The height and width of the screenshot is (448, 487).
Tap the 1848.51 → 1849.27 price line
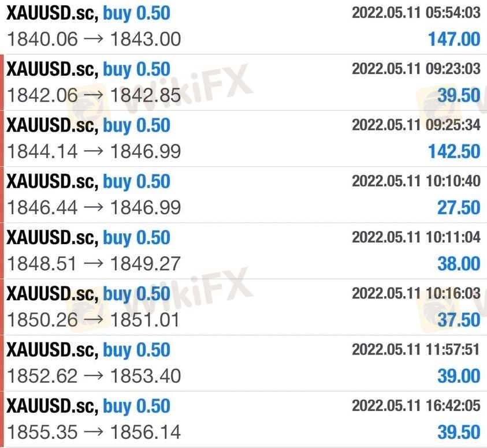(94, 264)
